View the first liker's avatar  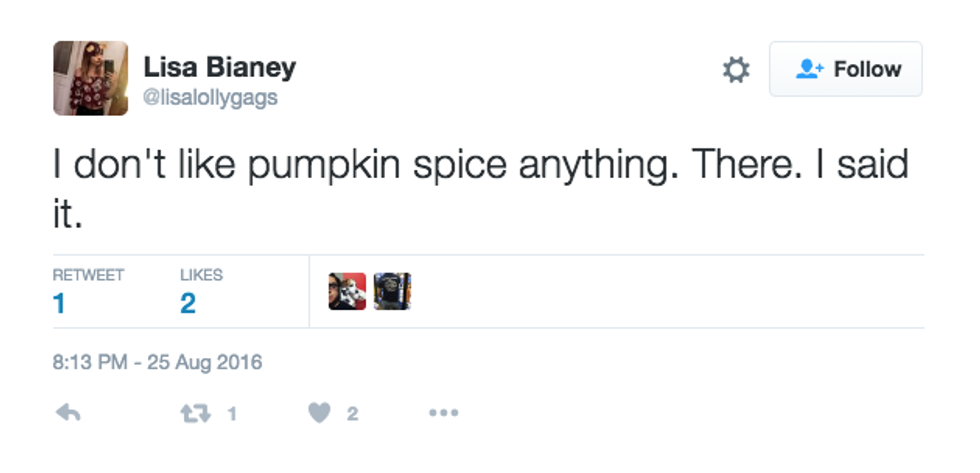347,291
